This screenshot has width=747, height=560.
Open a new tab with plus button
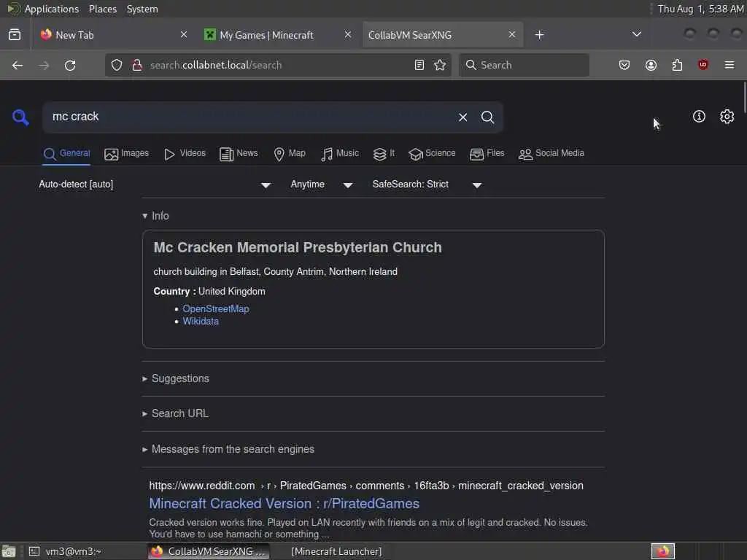pyautogui.click(x=539, y=35)
